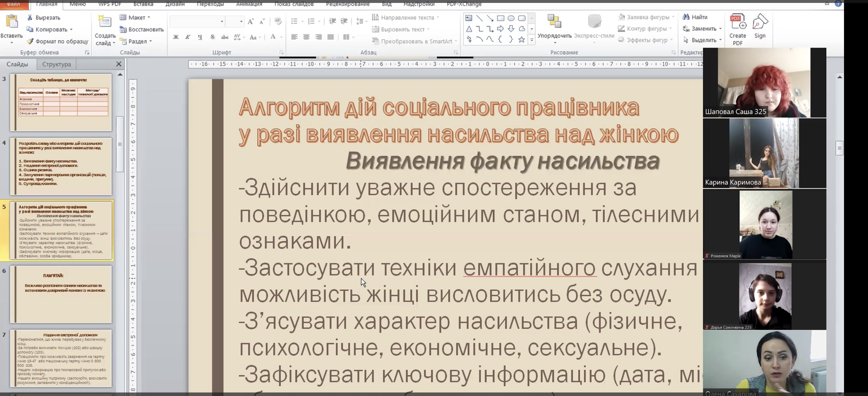
Task: Click the Create PDF icon
Action: point(737,22)
